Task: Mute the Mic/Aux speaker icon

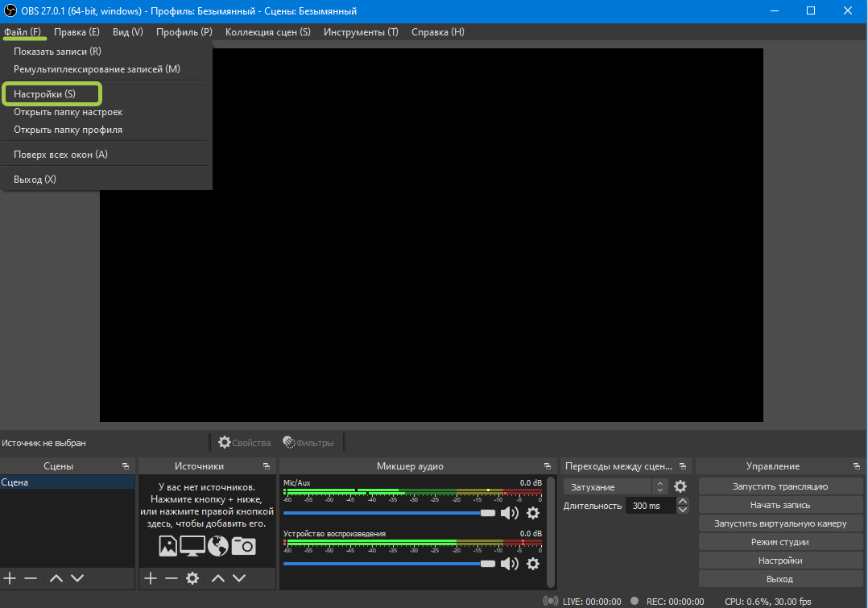Action: (510, 513)
